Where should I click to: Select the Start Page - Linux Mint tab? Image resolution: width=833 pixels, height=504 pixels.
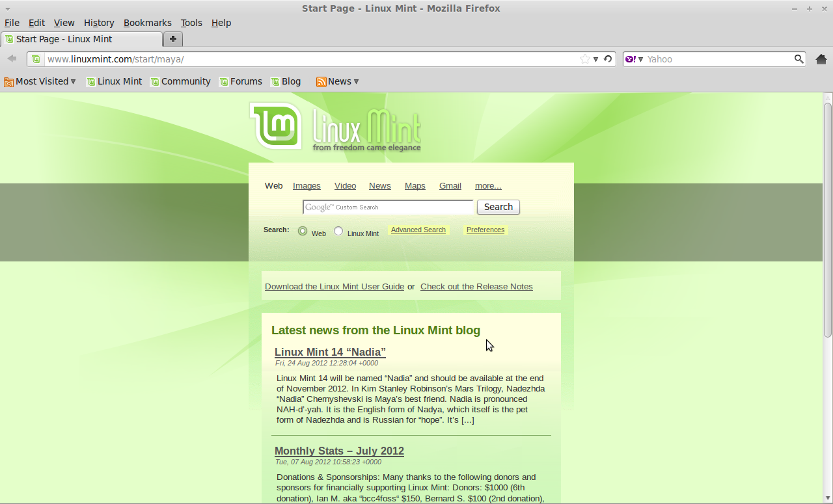[81, 39]
